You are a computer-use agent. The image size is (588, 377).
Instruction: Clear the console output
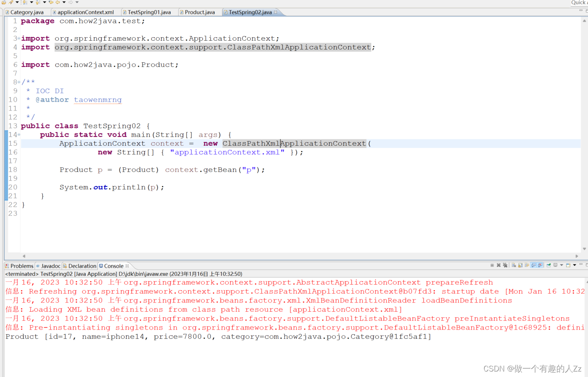click(x=513, y=265)
